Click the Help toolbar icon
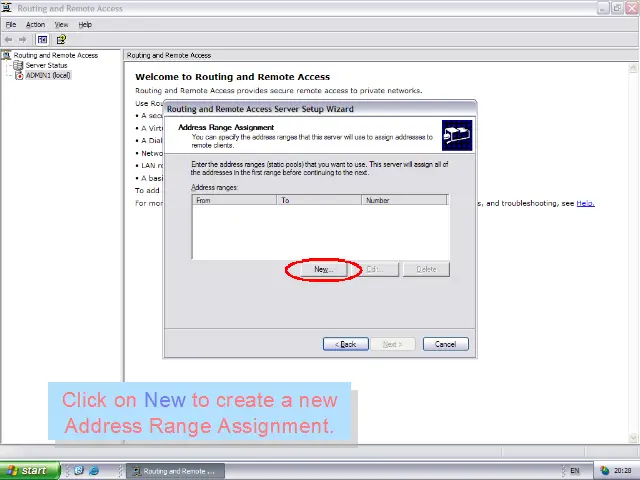This screenshot has width=640, height=480. [61, 40]
